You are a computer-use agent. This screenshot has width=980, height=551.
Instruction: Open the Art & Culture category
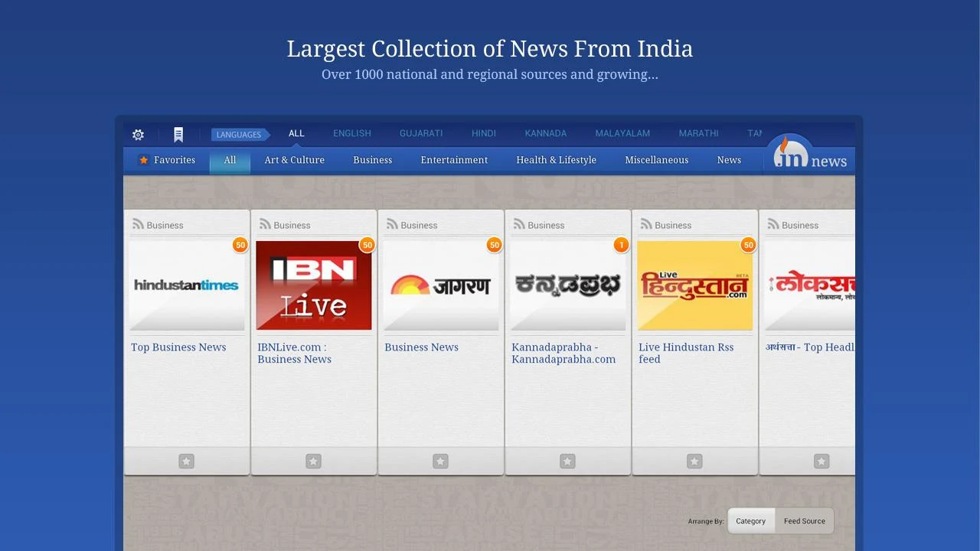pyautogui.click(x=295, y=160)
